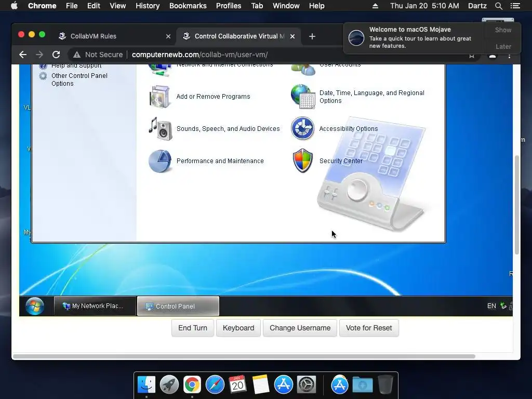Open Chrome three-dot menu
The width and height of the screenshot is (532, 399).
click(x=509, y=56)
